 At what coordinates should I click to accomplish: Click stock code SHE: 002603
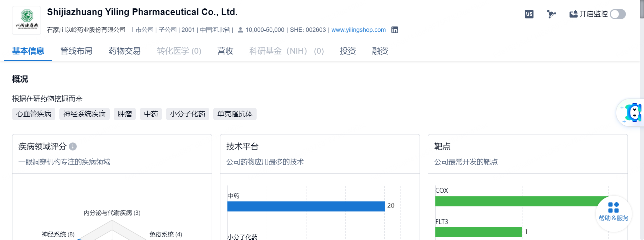tap(308, 30)
